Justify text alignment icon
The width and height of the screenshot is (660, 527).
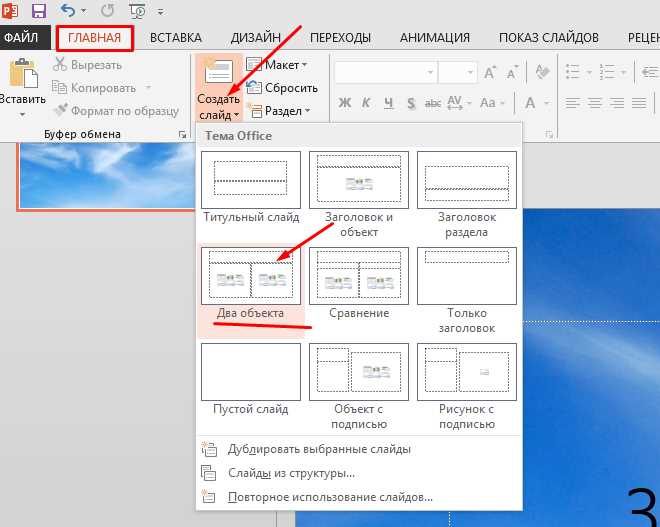pos(639,102)
